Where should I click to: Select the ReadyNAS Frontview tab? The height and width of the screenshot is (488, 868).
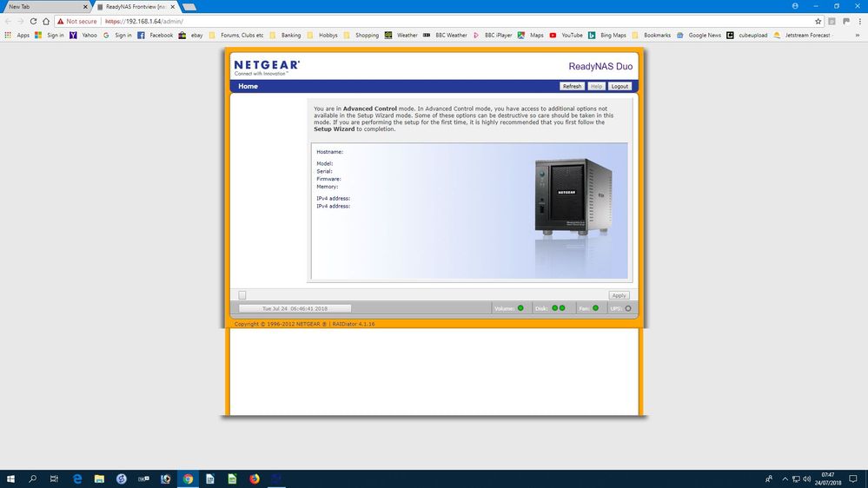(136, 7)
